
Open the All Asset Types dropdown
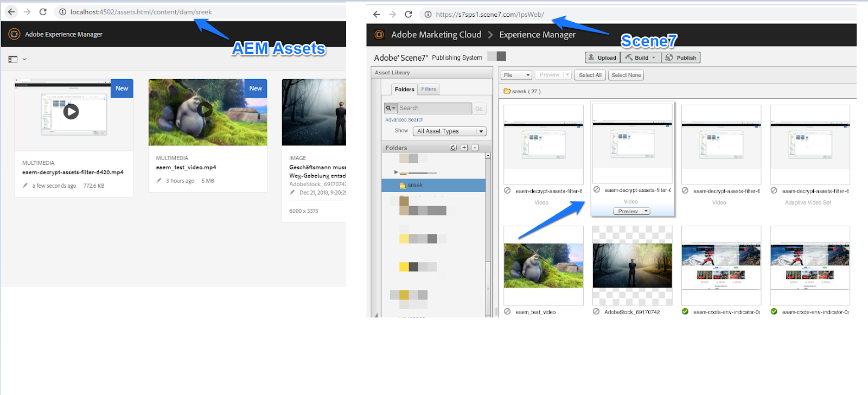click(450, 131)
